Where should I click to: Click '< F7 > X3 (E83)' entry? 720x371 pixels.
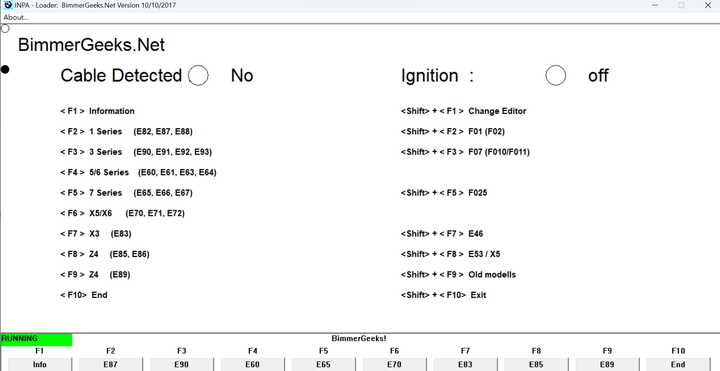coord(96,234)
